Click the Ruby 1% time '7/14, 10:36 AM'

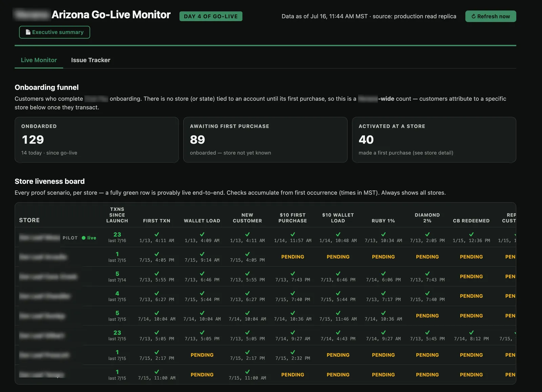pos(383,319)
